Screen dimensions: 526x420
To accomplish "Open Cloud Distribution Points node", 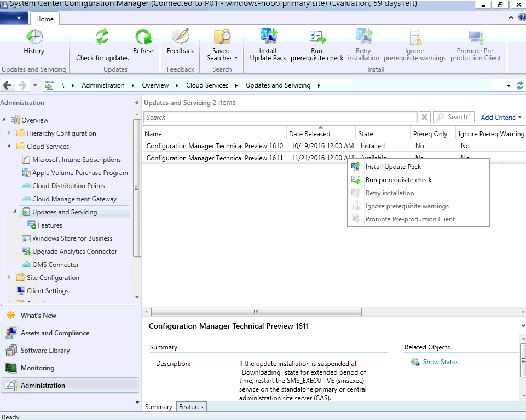I will 68,186.
